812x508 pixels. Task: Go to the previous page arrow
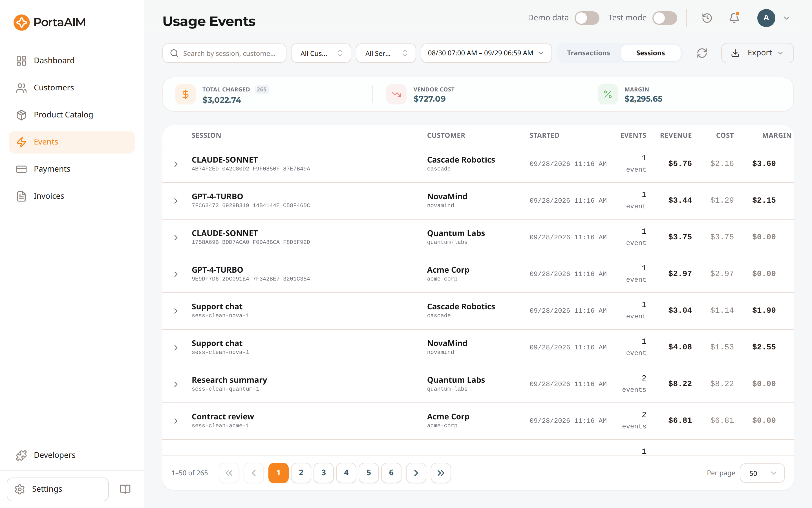[x=254, y=473]
